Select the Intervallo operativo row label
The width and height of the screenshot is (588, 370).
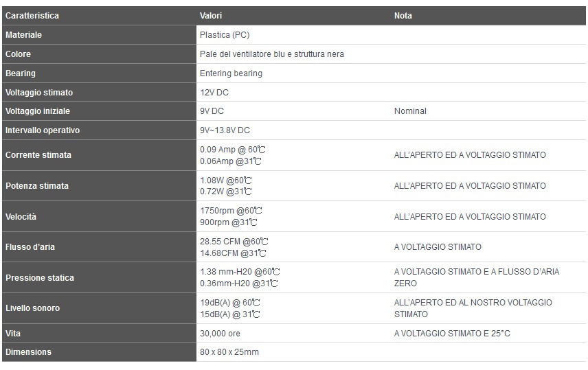tap(43, 130)
